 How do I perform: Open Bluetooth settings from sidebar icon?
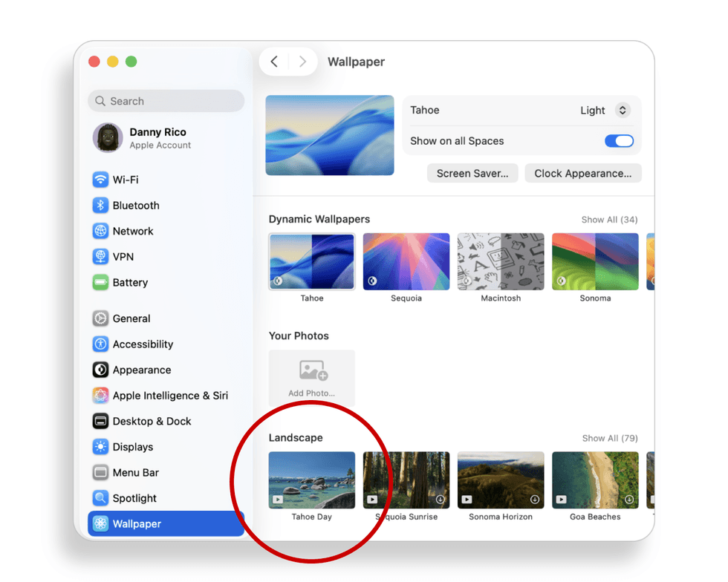click(100, 206)
